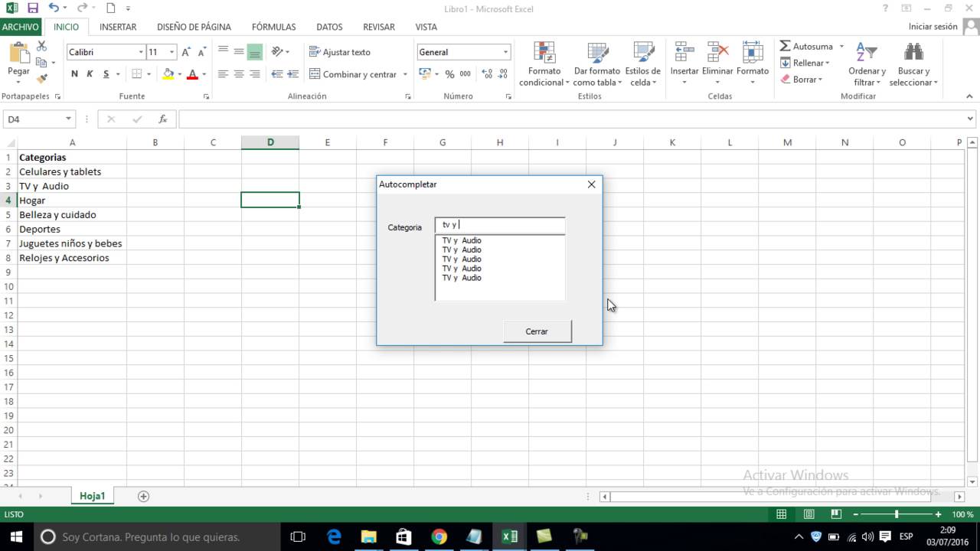This screenshot has height=551, width=980.
Task: Open the borders dropdown in Fuente group
Action: [x=149, y=74]
